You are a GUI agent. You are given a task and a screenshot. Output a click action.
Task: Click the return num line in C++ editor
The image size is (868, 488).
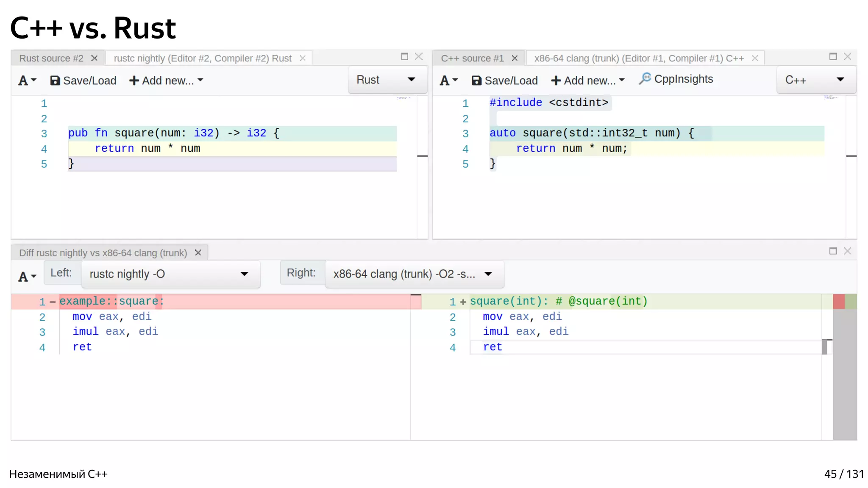[x=571, y=149]
